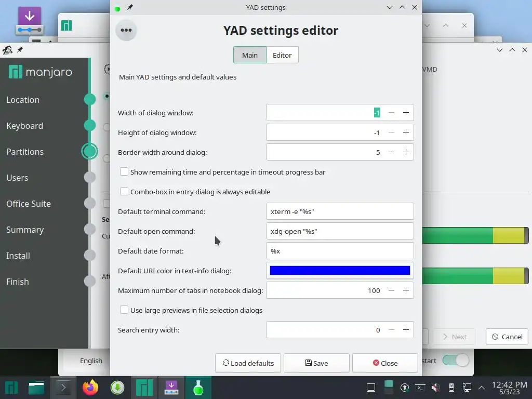Click the green app icon in YAD title bar
This screenshot has height=399, width=532.
click(117, 8)
